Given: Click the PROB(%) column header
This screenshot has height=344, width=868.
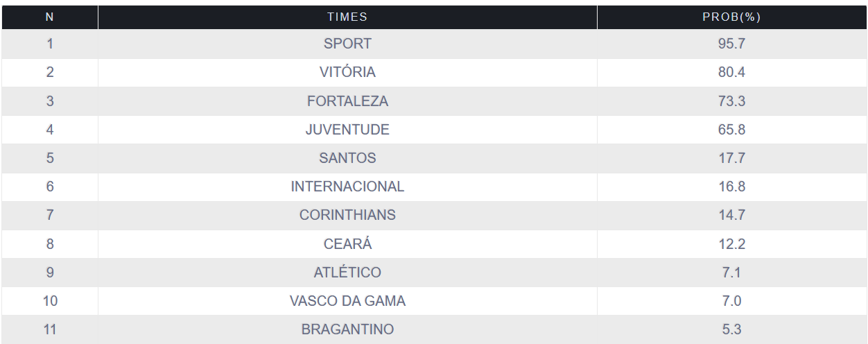Looking at the screenshot, I should tap(731, 17).
